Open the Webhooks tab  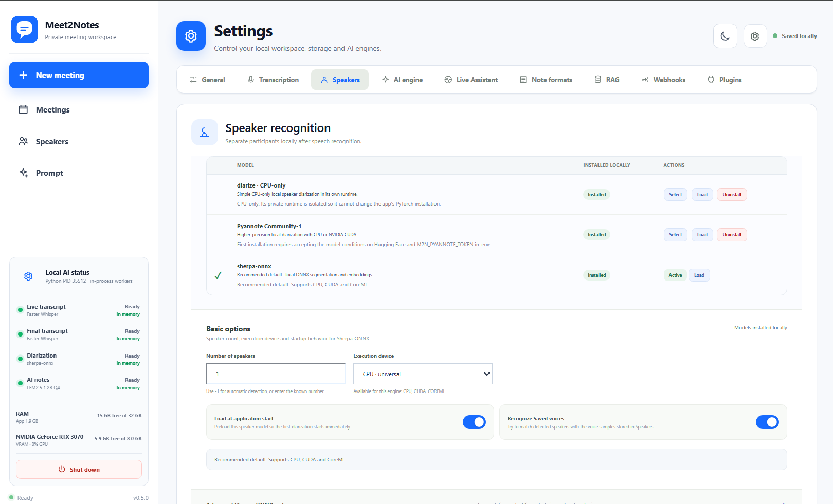click(x=663, y=80)
